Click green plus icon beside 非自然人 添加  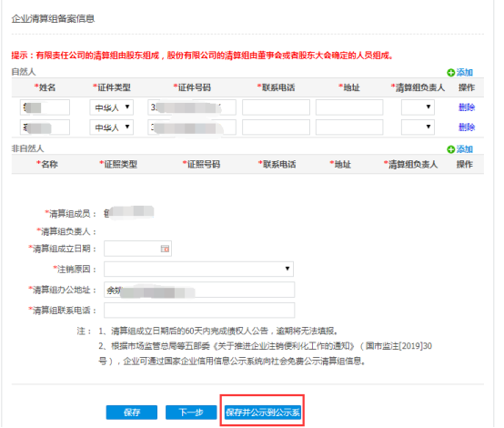(x=450, y=149)
